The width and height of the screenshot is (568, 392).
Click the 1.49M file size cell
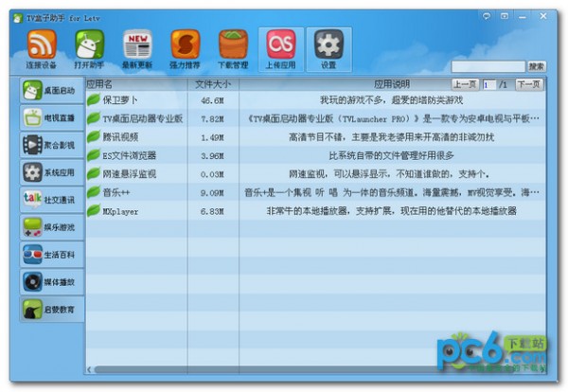coord(212,137)
